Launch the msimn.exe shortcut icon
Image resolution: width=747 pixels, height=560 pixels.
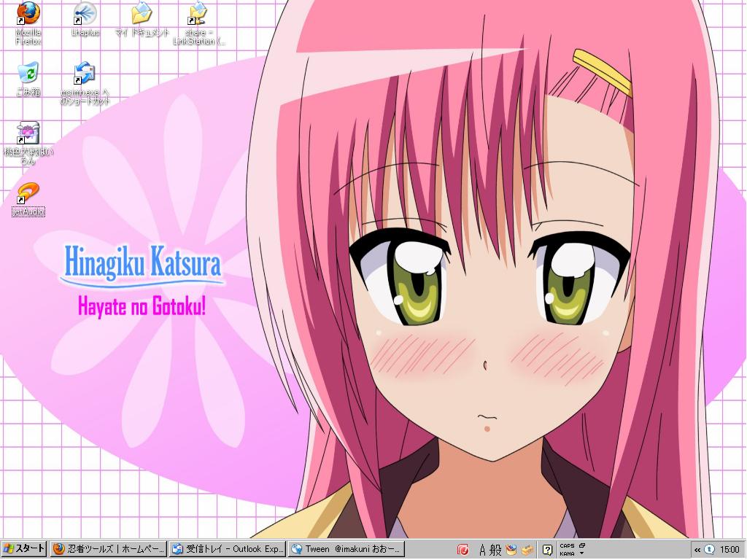(85, 83)
